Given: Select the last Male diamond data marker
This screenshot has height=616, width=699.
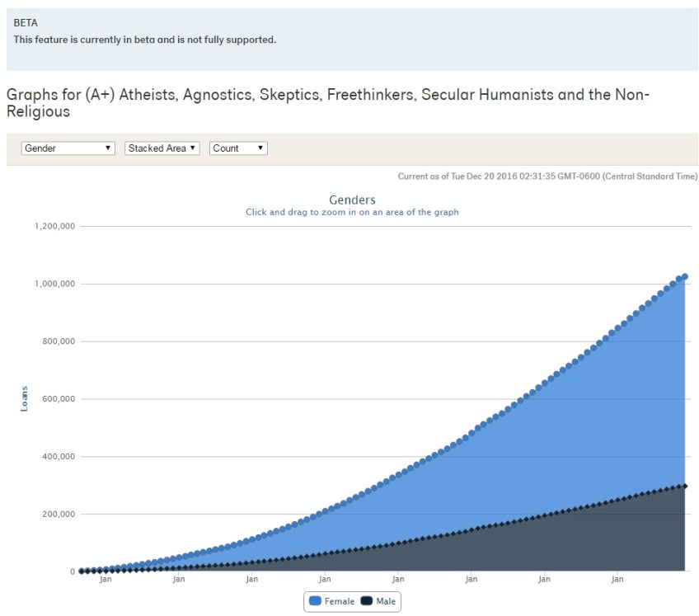Looking at the screenshot, I should coord(684,486).
